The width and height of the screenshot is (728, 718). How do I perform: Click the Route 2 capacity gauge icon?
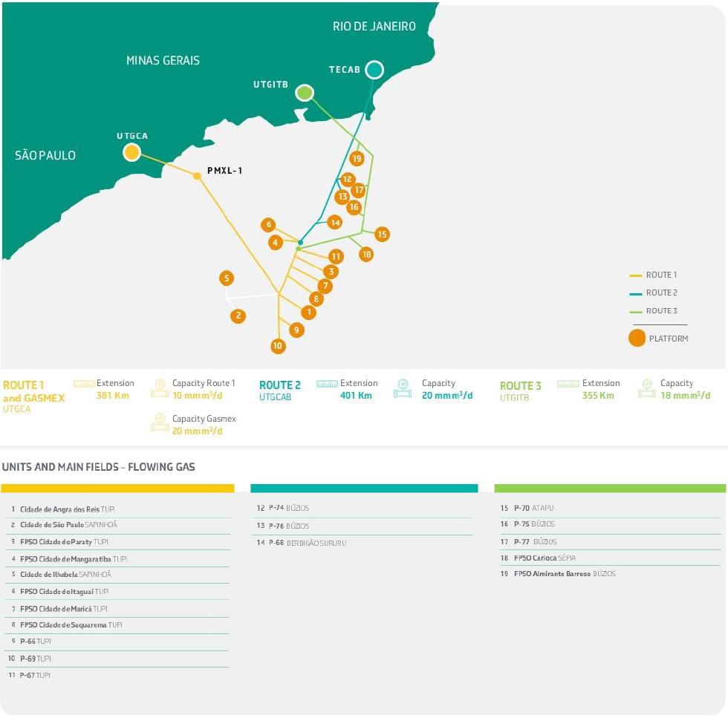pos(403,389)
